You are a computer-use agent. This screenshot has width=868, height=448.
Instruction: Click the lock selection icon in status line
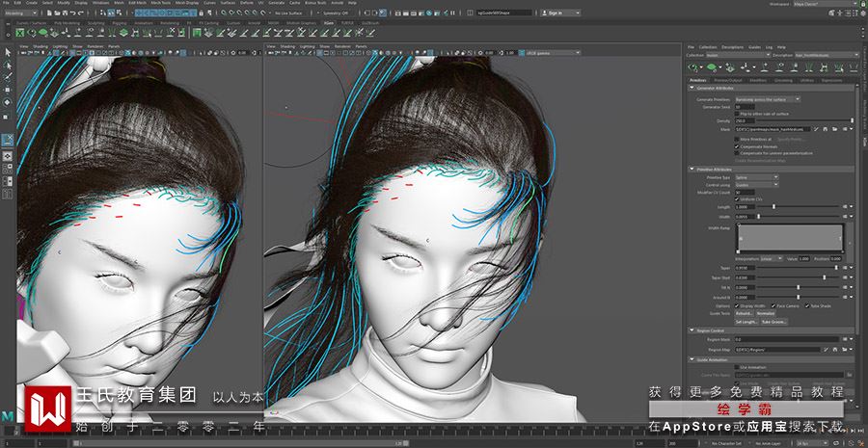click(x=201, y=13)
